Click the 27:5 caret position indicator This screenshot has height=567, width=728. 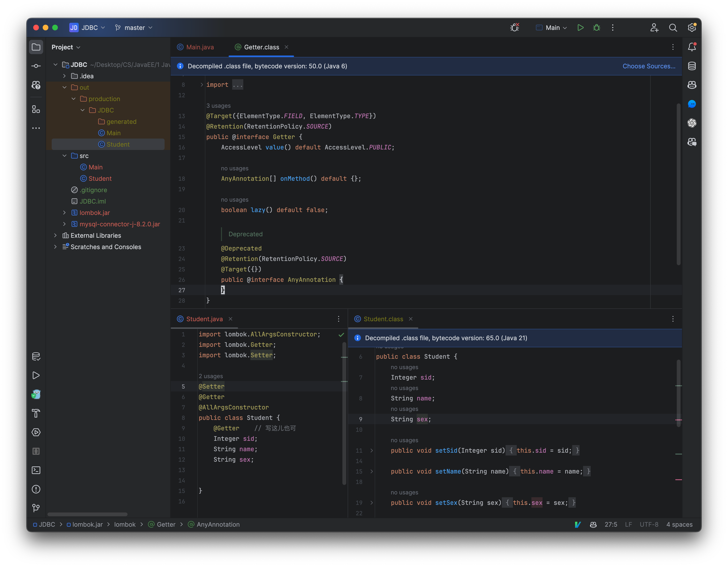(611, 525)
